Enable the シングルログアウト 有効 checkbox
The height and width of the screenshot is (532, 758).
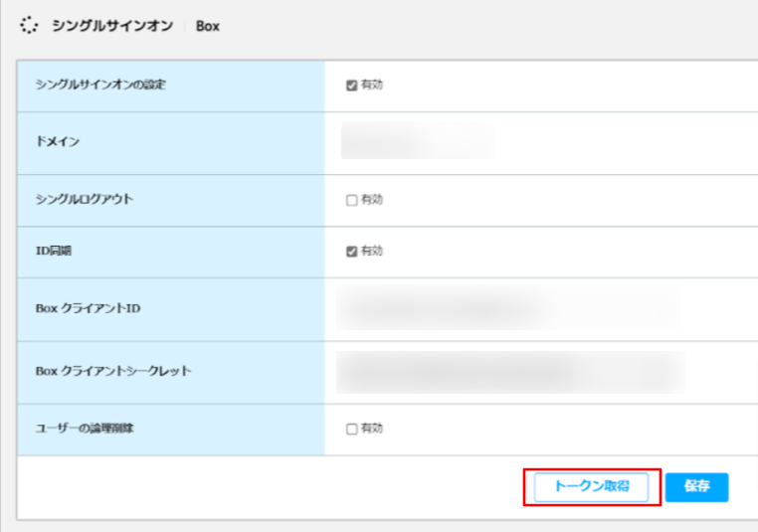pos(351,200)
